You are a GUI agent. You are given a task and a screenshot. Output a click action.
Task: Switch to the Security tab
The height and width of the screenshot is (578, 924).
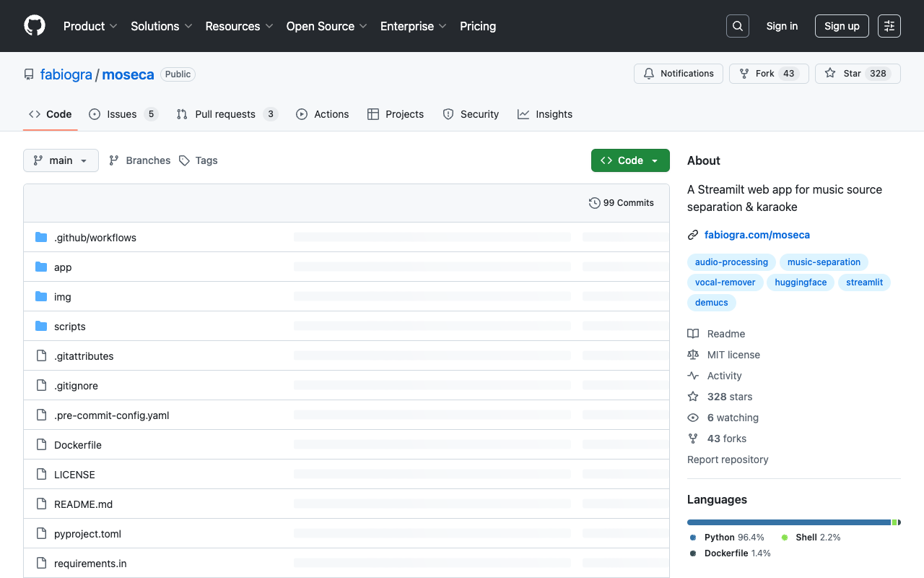pos(471,114)
